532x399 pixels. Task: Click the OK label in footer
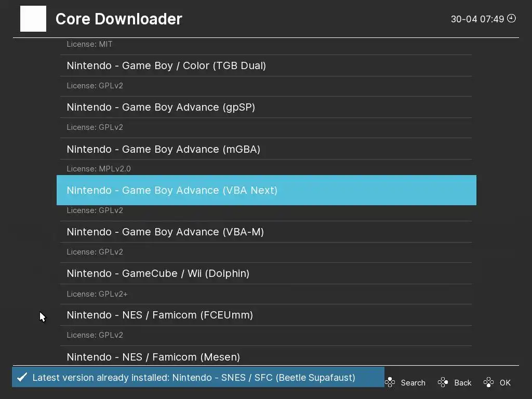tap(505, 383)
